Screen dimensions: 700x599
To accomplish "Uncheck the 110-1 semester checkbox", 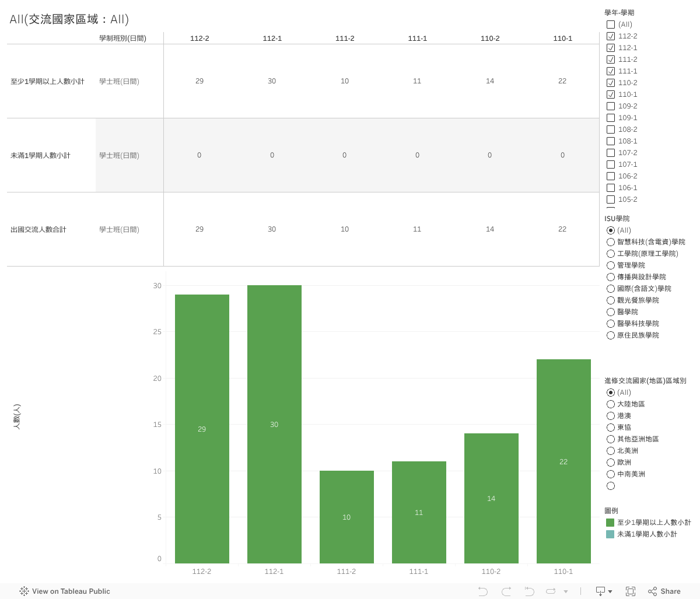I will pos(611,94).
